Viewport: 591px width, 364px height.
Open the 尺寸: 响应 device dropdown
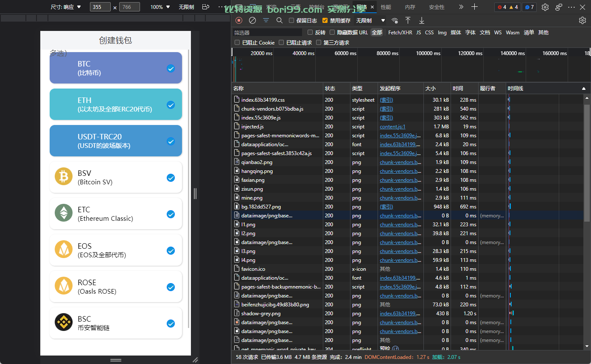click(x=66, y=7)
